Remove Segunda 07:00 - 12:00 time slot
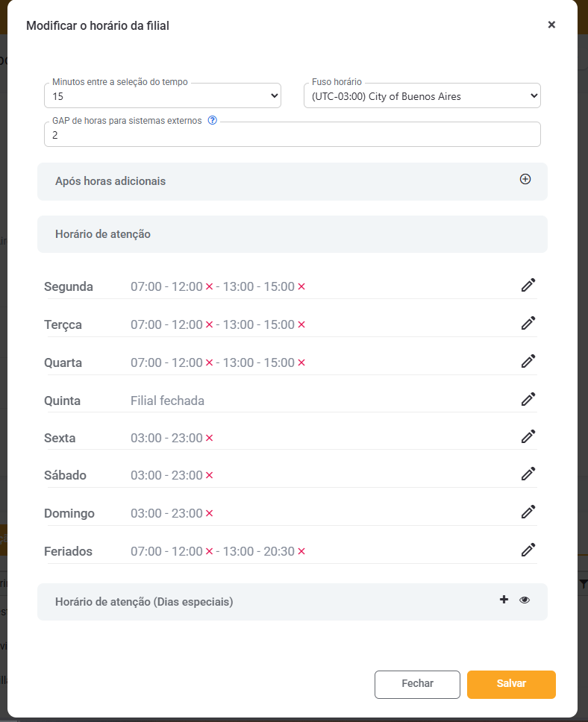Image resolution: width=588 pixels, height=722 pixels. pyautogui.click(x=209, y=287)
